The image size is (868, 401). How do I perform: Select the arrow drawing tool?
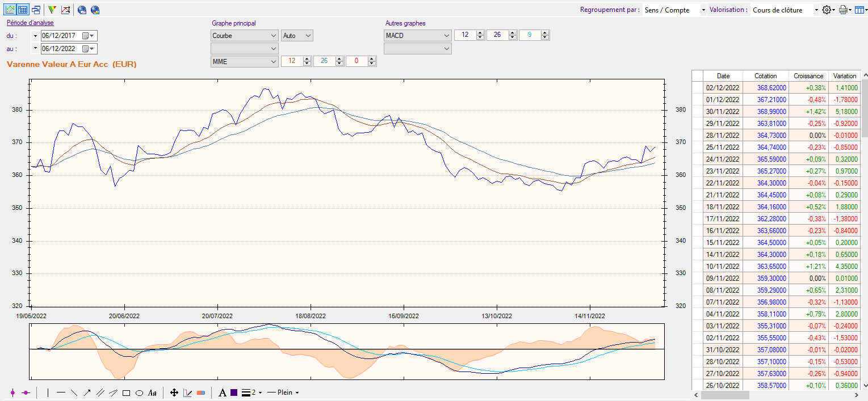coord(87,392)
